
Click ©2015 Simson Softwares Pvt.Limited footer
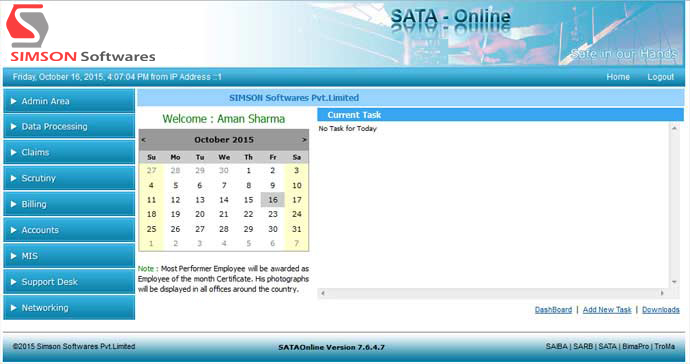[74, 346]
